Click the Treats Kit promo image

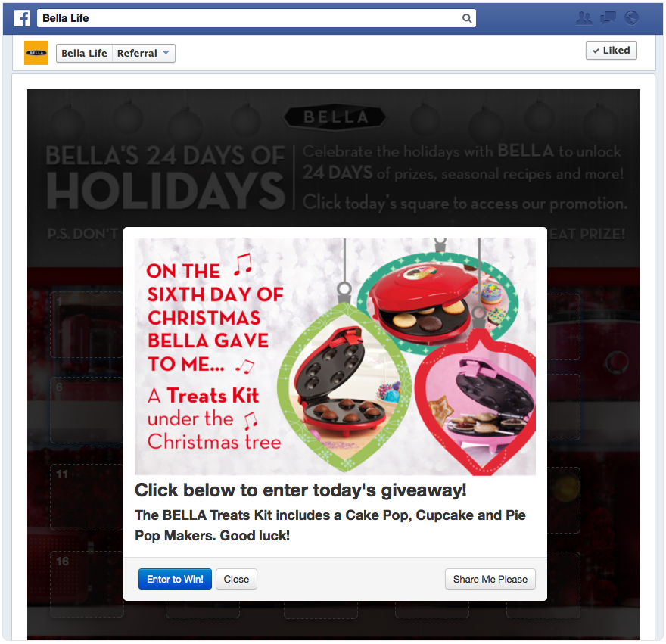pos(335,356)
